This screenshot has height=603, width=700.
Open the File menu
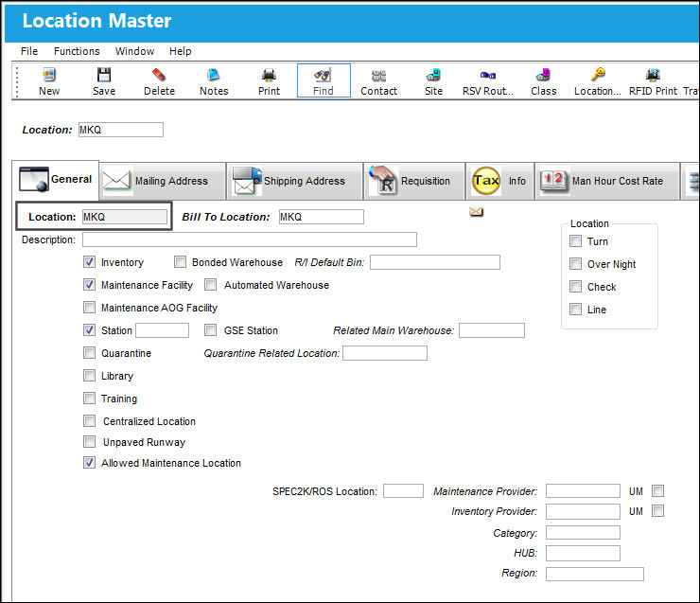29,51
